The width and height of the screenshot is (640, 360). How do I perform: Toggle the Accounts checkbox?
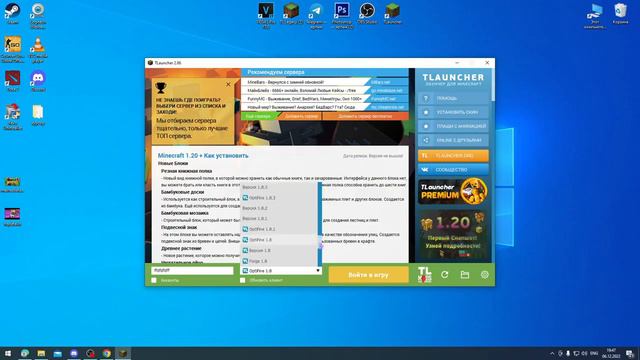(x=154, y=280)
